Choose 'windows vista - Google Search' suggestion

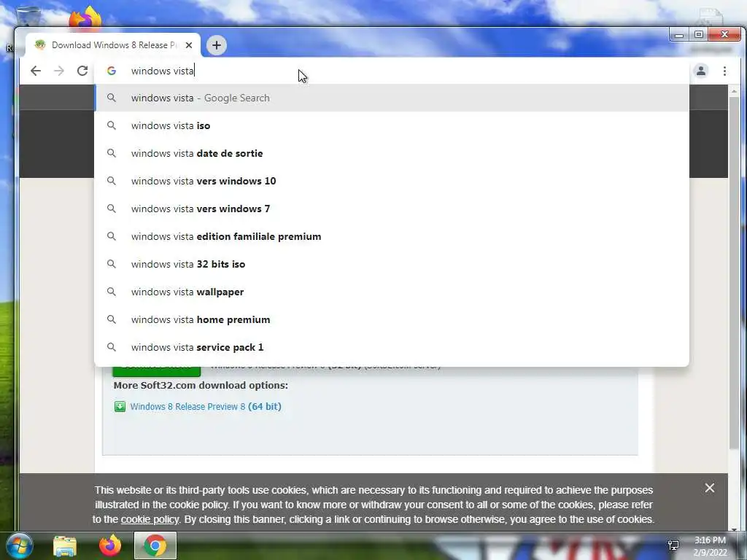pyautogui.click(x=392, y=98)
